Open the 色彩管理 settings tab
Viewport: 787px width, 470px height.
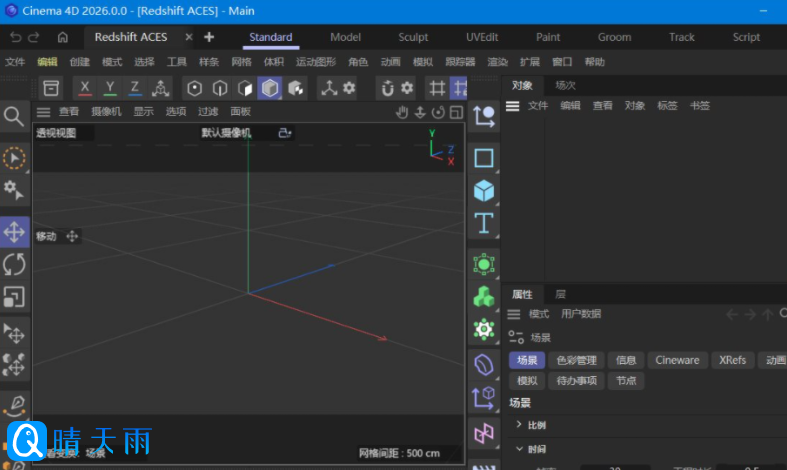point(576,360)
